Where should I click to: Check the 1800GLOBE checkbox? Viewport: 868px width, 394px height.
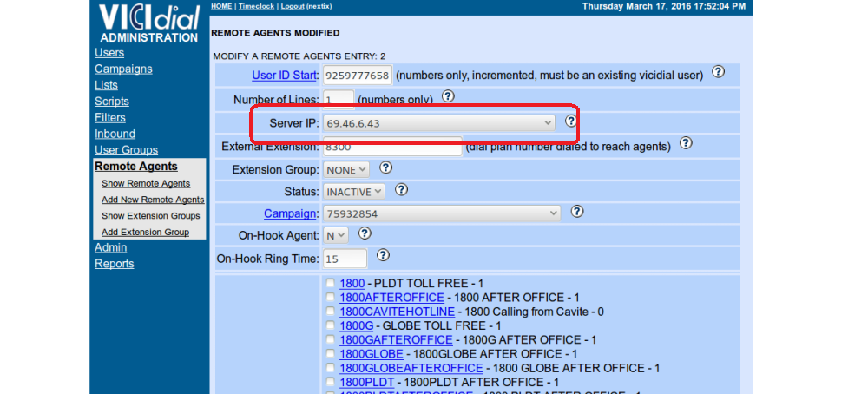(x=331, y=353)
